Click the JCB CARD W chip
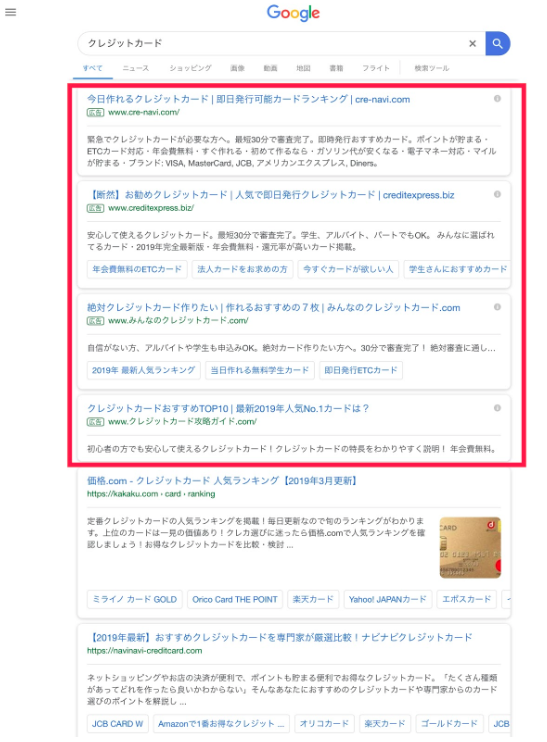 click(117, 724)
